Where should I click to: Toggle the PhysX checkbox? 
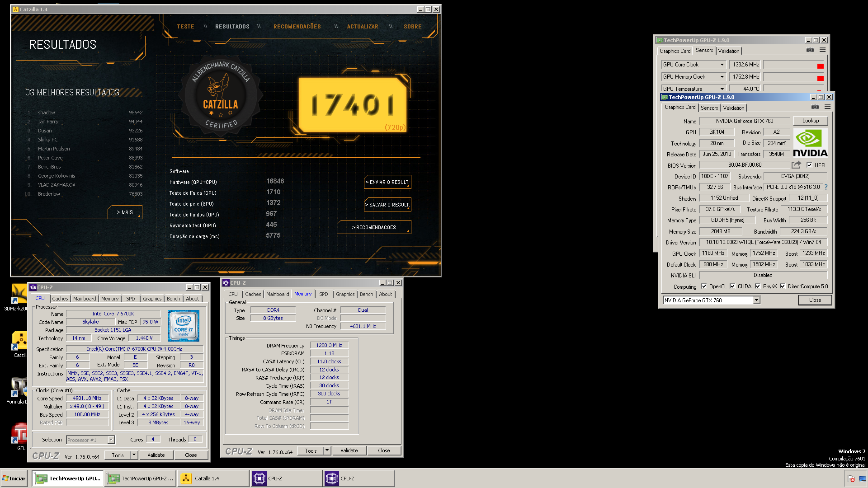[x=757, y=286]
